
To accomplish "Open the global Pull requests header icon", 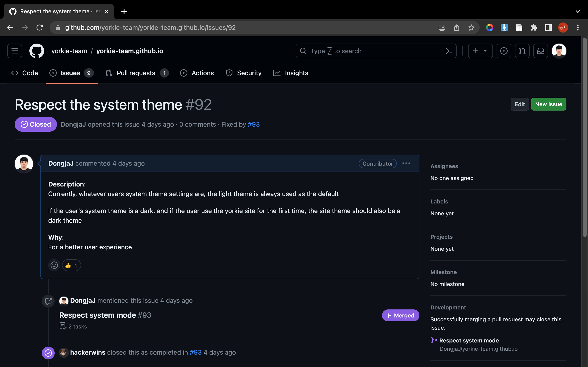I will 522,51.
